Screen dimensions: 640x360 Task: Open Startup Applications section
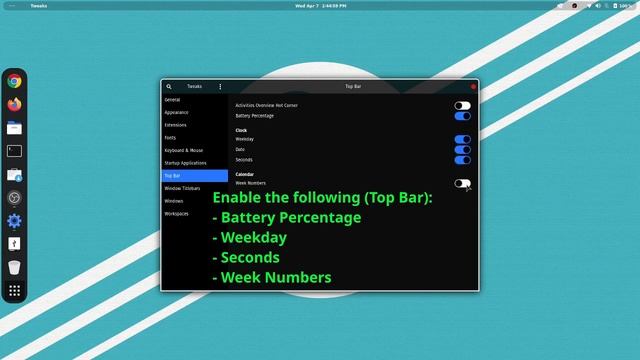195,163
